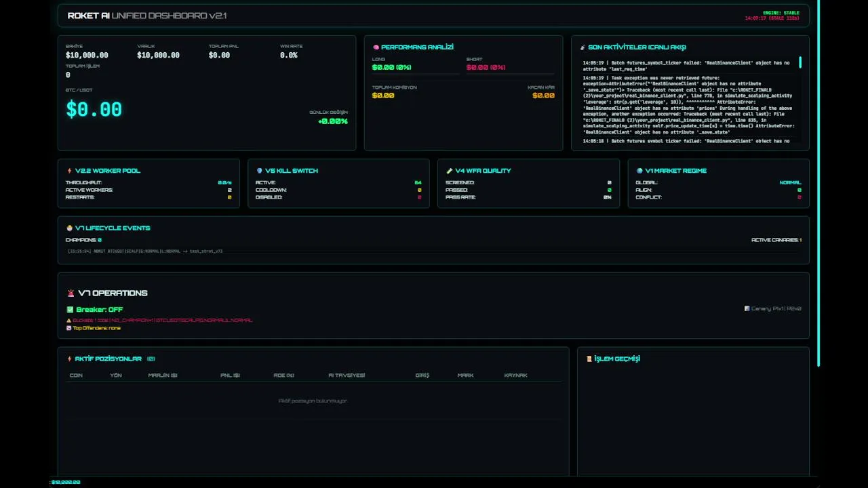The height and width of the screenshot is (488, 868).
Task: Click the VARLIK $10,000.00 value
Action: click(158, 56)
